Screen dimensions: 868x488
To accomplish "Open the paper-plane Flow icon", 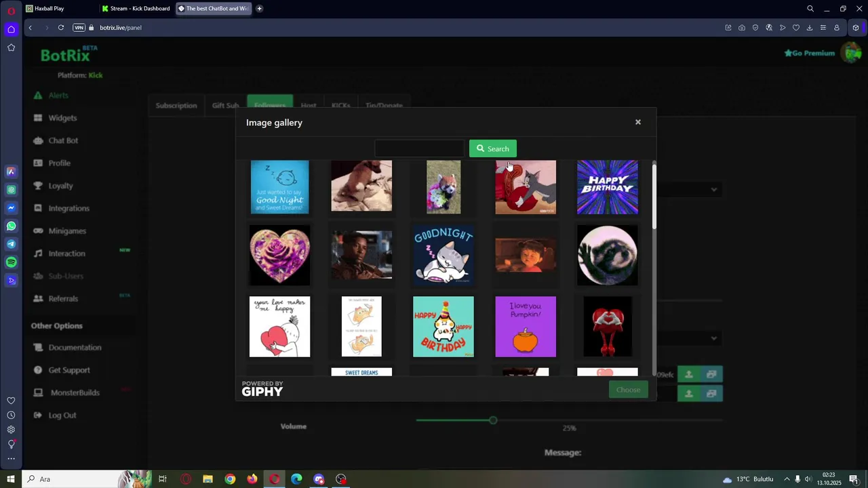I will (x=783, y=28).
